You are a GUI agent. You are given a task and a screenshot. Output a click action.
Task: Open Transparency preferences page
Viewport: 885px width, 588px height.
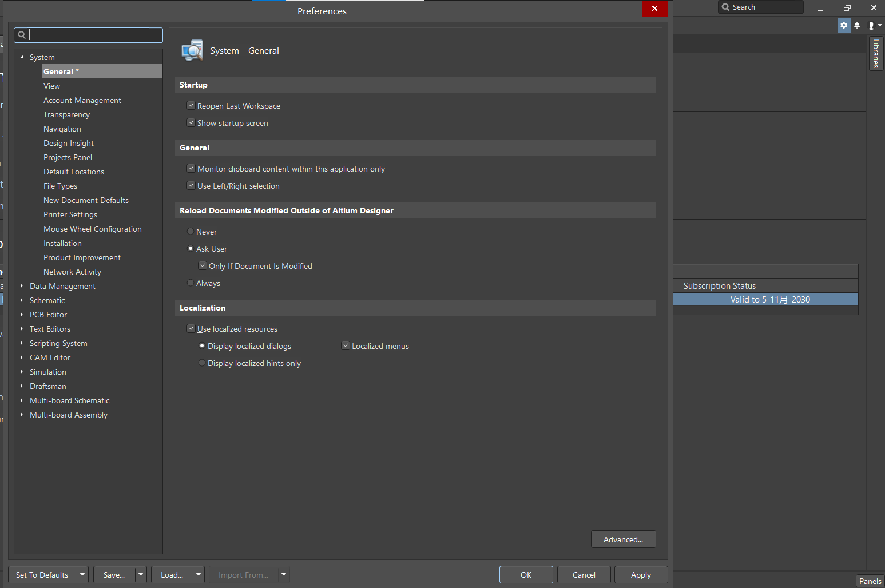66,114
